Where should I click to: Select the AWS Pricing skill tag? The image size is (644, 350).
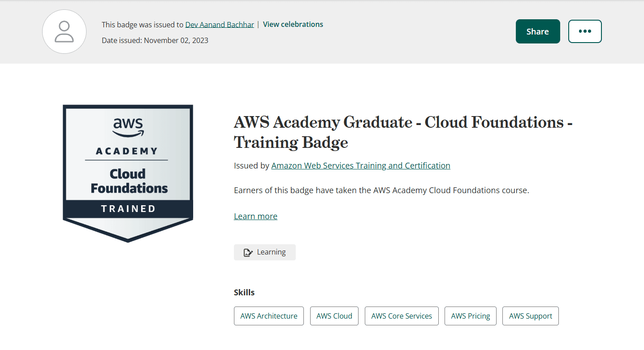[x=471, y=316]
